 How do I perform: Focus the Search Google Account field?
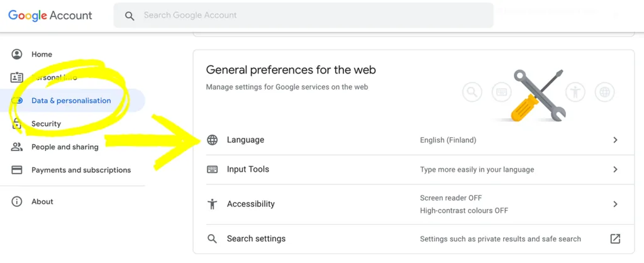point(304,16)
